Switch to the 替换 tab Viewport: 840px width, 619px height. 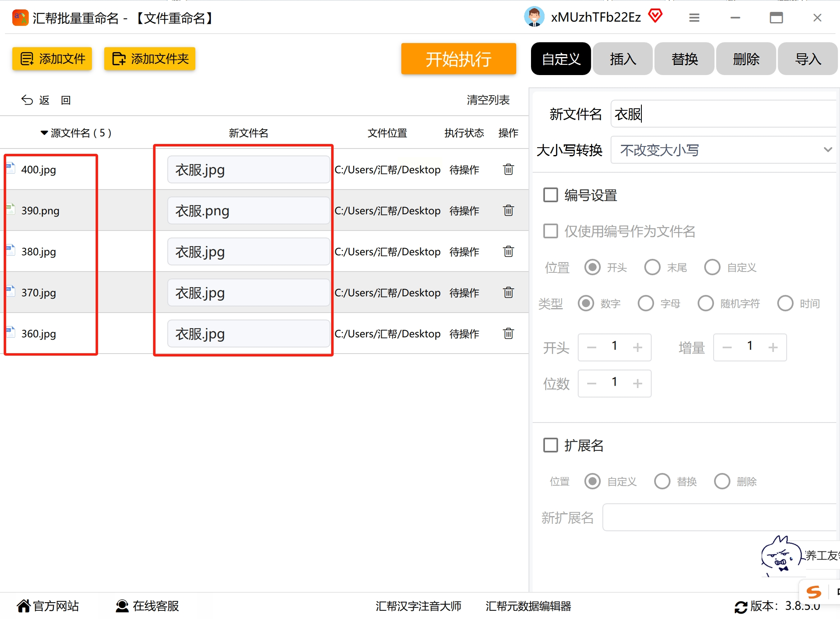point(684,59)
